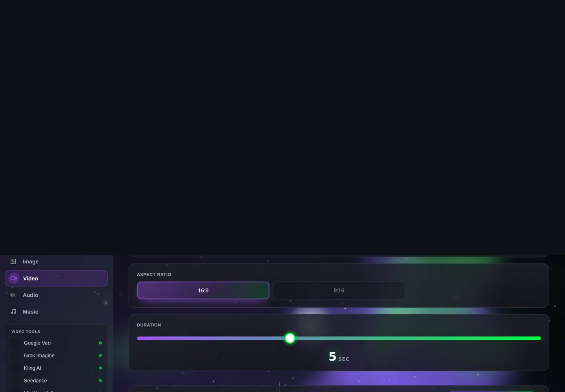This screenshot has height=392, width=565.
Task: Set the aspect ratio to 16:9
Action: (x=203, y=290)
